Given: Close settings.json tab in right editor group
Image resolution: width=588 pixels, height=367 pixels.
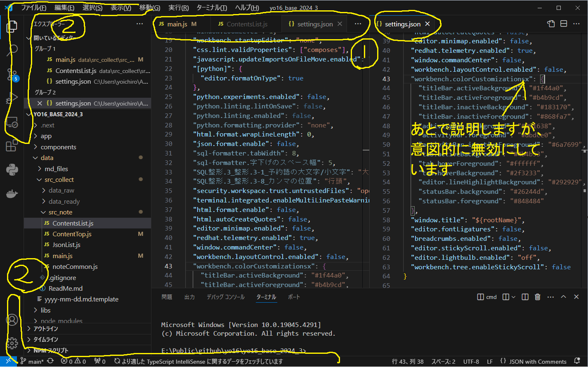Looking at the screenshot, I should click(x=427, y=24).
